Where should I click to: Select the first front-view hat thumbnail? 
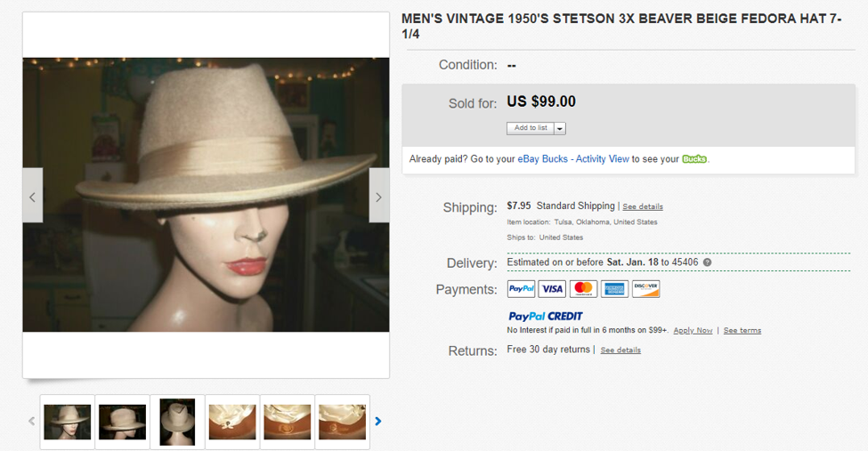coord(68,422)
